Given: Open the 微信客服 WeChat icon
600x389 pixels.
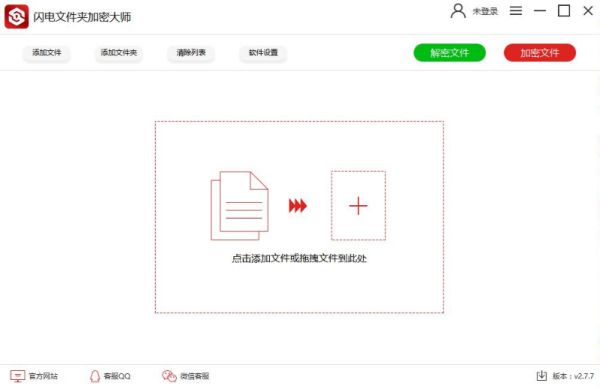Looking at the screenshot, I should (x=169, y=376).
